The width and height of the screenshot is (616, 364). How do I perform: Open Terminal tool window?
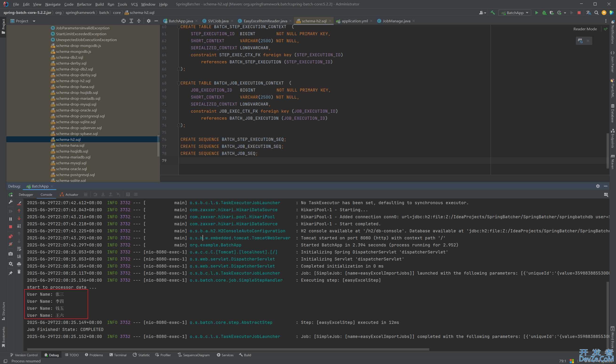118,355
